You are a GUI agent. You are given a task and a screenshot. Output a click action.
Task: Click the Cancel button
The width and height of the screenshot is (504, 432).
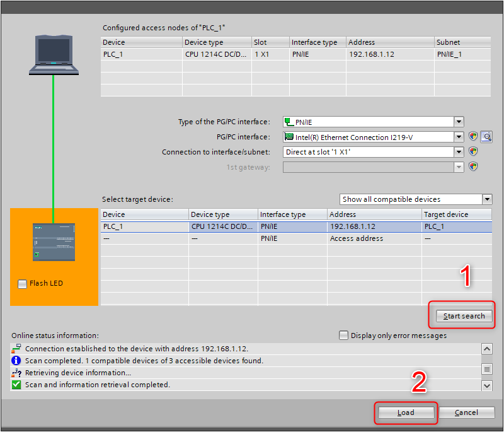(x=466, y=412)
